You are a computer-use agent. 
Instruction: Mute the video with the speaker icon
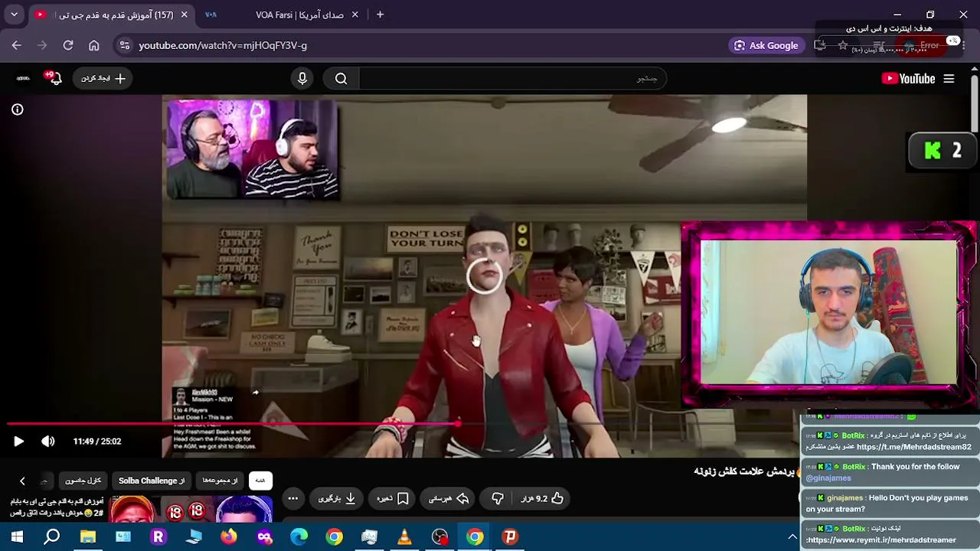tap(48, 442)
